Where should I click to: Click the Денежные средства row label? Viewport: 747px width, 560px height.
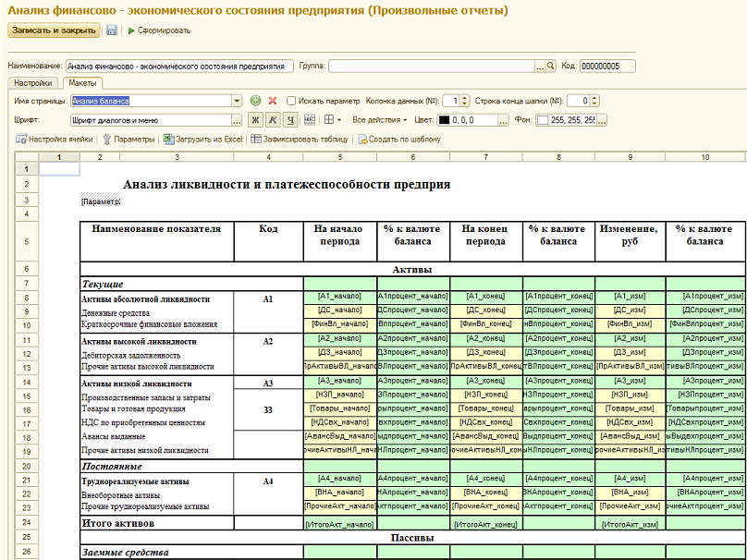tap(116, 313)
